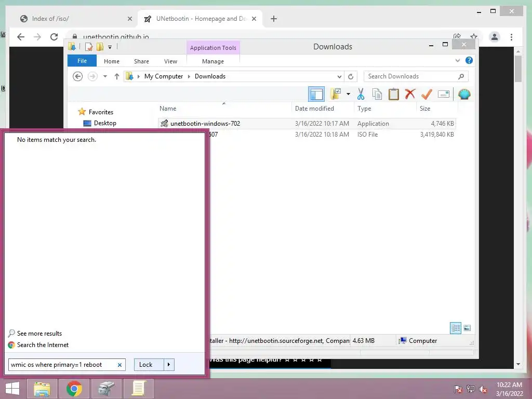This screenshot has width=532, height=399.
Task: Open File Explorer from the taskbar
Action: 42,389
